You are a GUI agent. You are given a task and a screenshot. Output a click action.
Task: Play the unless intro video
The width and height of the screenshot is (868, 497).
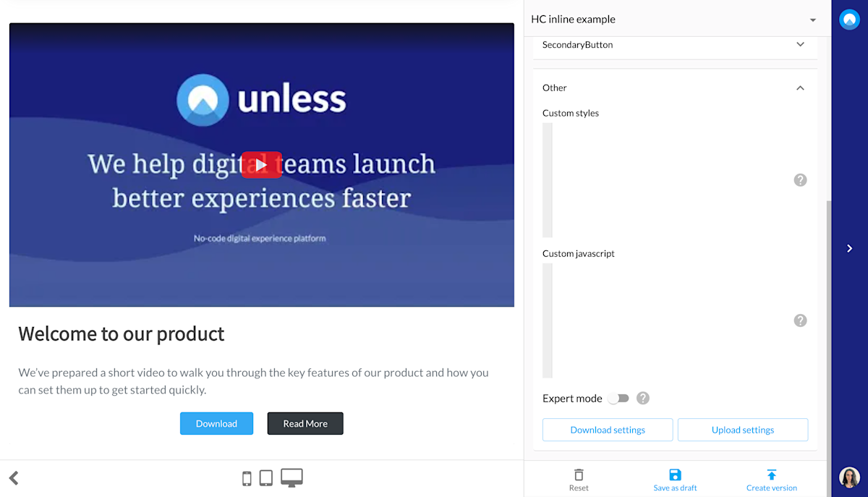coord(261,165)
